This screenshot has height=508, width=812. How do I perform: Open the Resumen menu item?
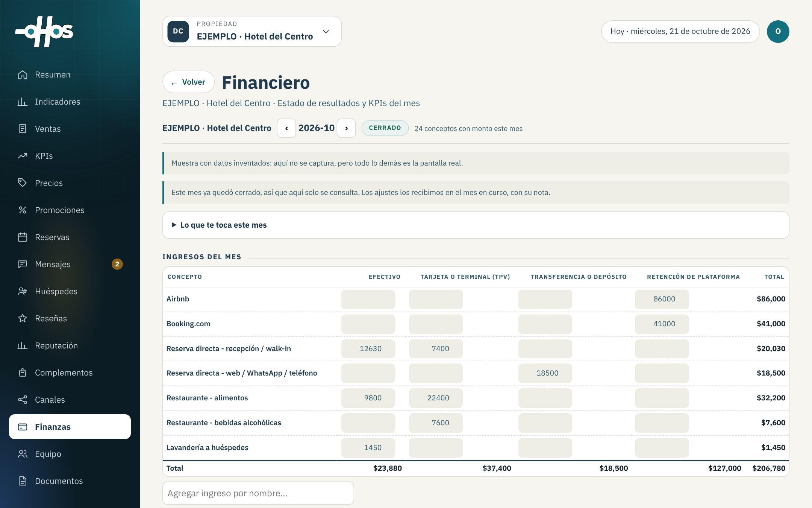70,75
